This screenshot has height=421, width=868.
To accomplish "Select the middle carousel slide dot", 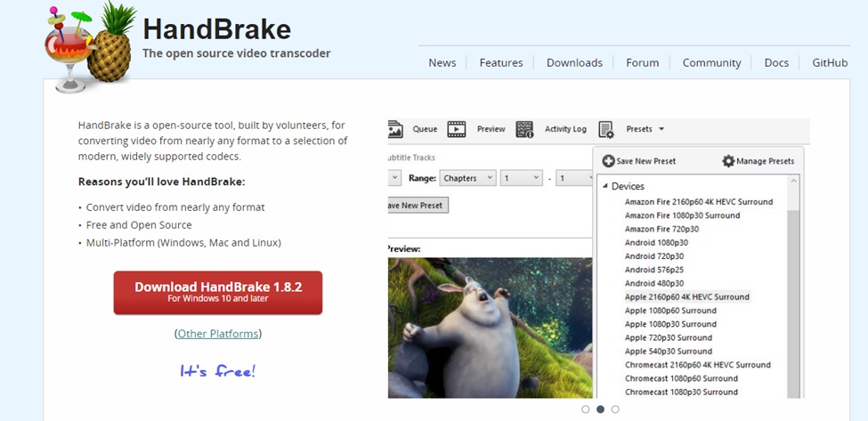I will click(x=600, y=409).
